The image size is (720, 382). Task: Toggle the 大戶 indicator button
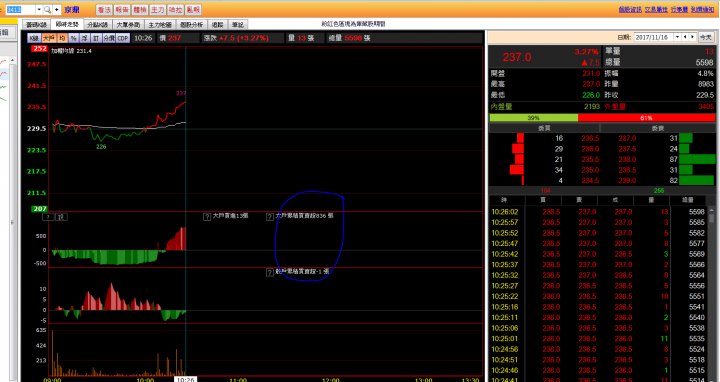coord(48,38)
